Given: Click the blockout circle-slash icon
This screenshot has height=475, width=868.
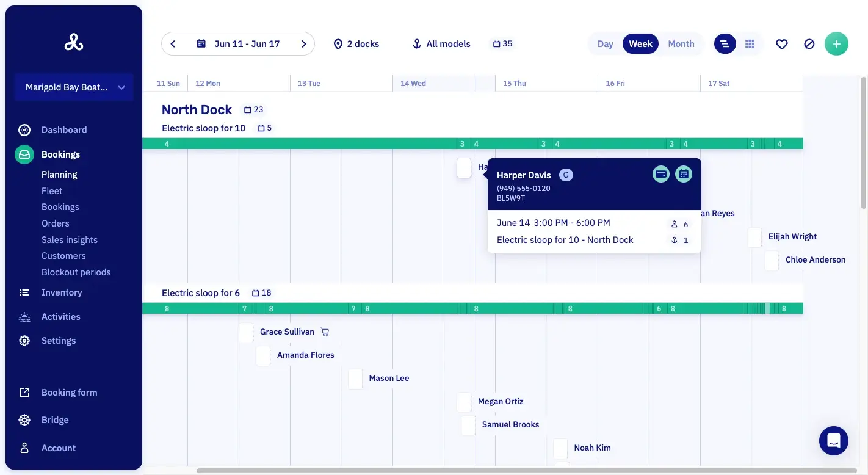Looking at the screenshot, I should (809, 44).
